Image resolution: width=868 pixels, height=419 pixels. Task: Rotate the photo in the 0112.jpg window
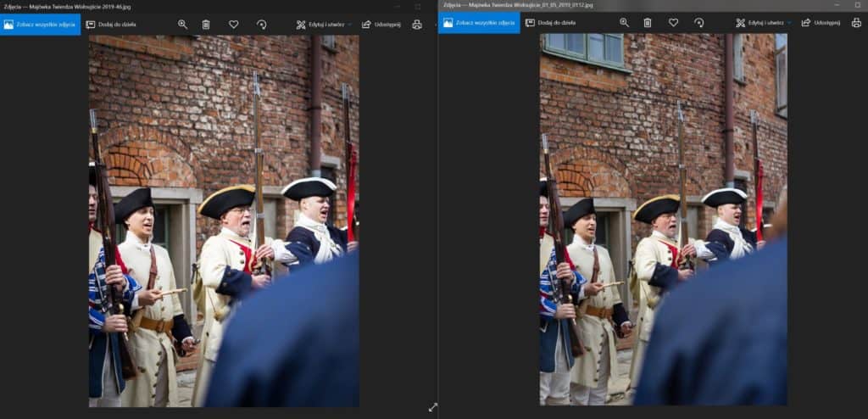[699, 23]
